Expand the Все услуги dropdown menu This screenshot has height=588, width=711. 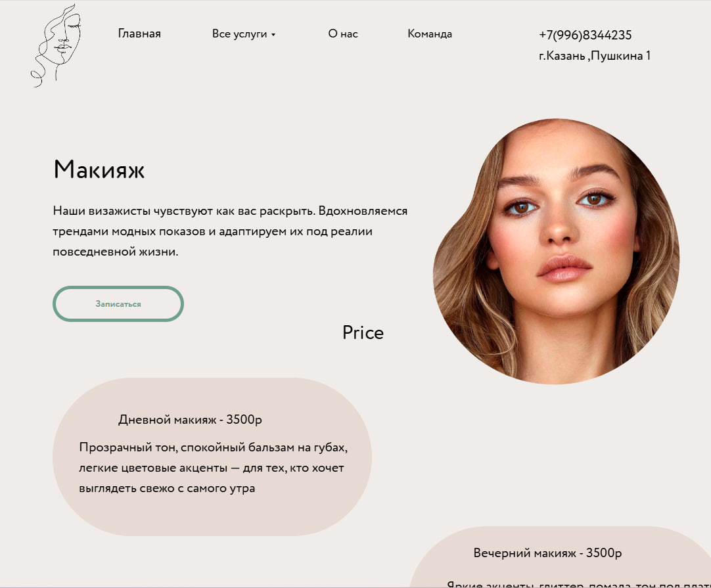tap(244, 34)
